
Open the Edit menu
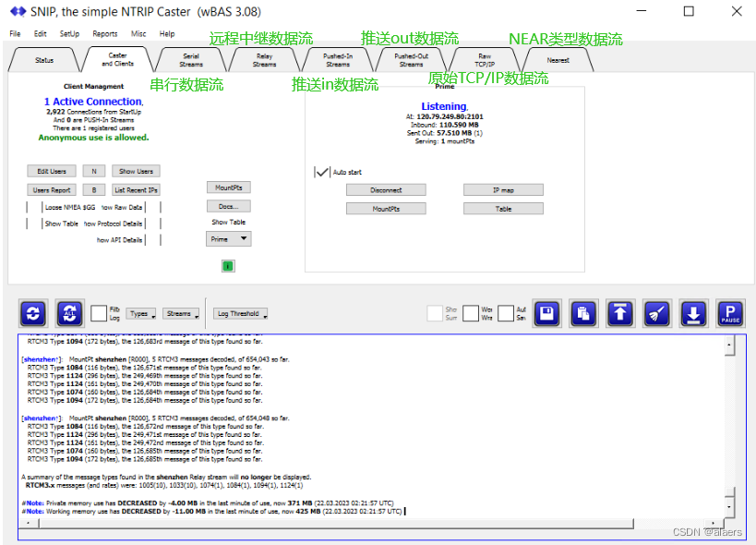(x=40, y=34)
